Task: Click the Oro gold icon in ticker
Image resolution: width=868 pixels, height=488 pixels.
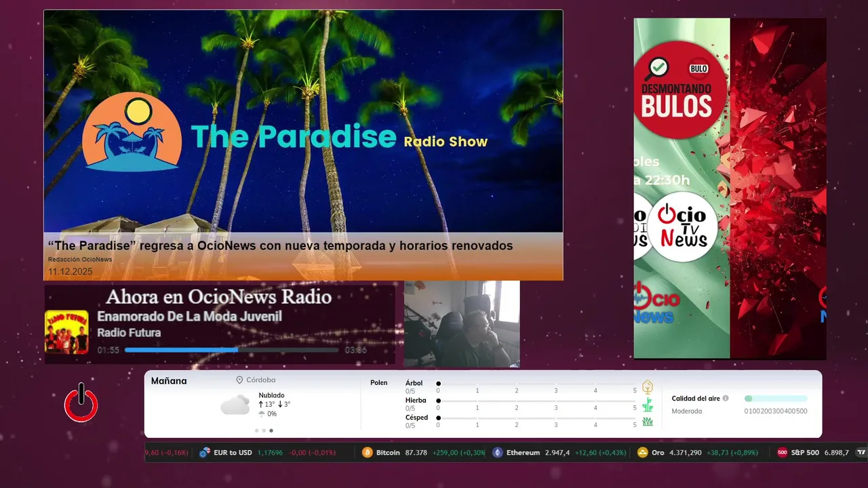Action: (643, 453)
